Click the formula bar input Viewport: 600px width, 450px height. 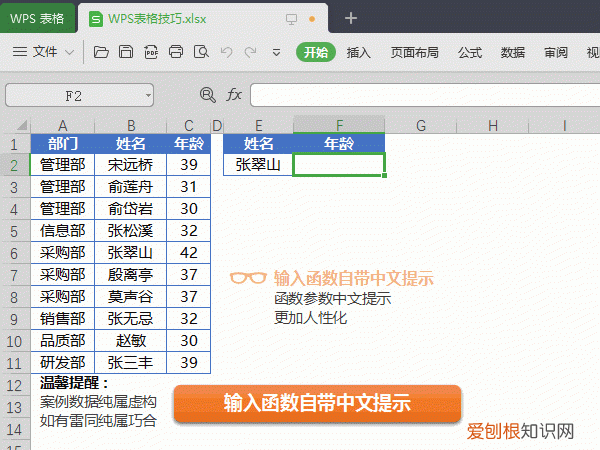(425, 95)
